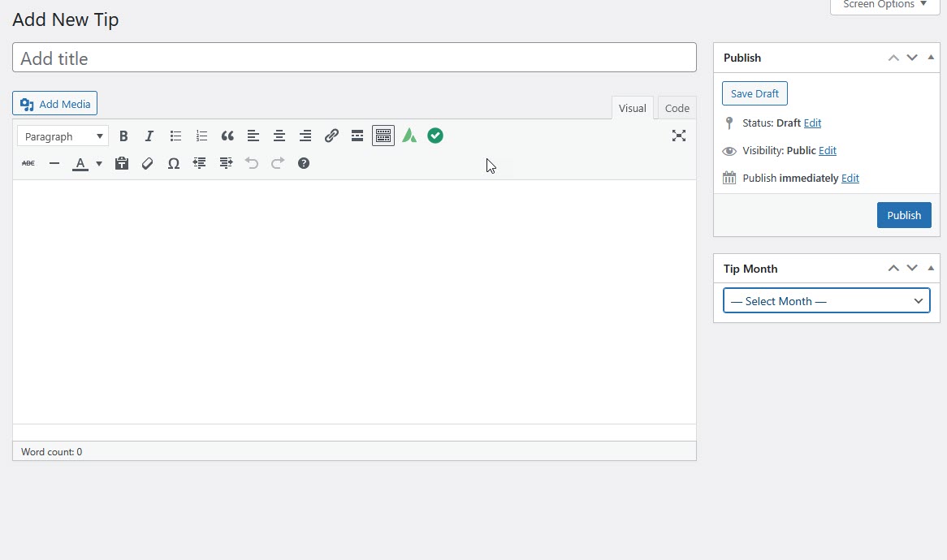Open the Screen Options menu

pyautogui.click(x=884, y=4)
